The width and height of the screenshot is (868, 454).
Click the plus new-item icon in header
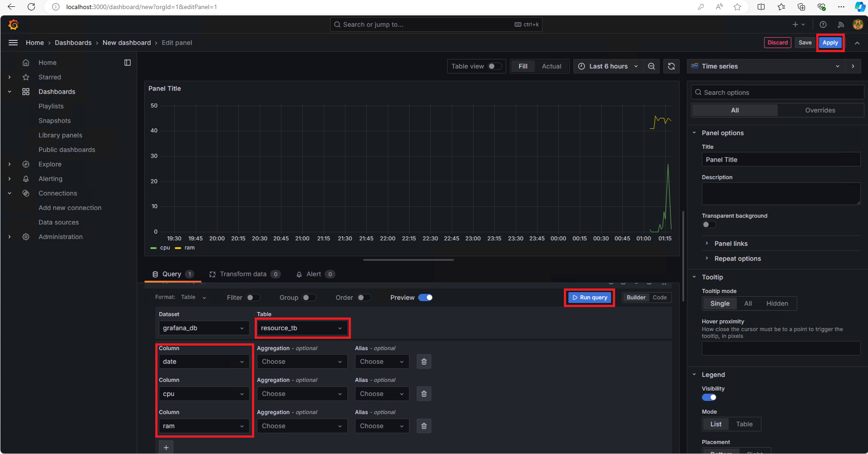point(799,24)
